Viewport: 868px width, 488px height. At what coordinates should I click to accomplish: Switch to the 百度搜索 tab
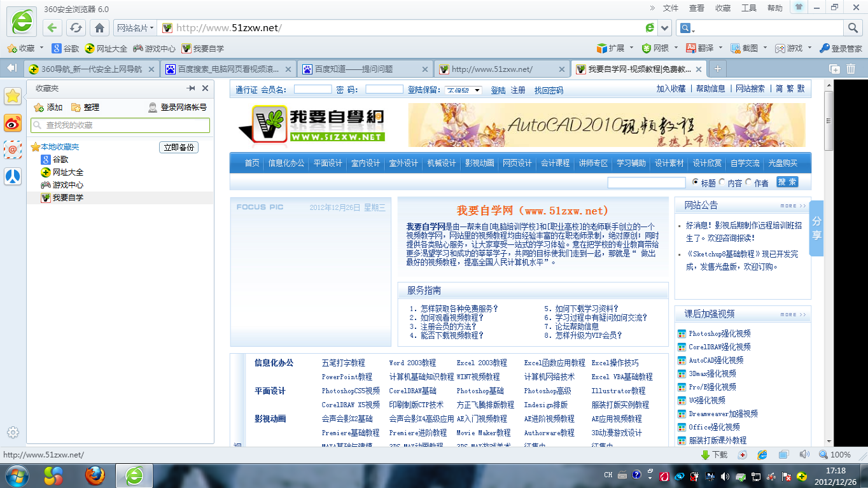coord(228,69)
